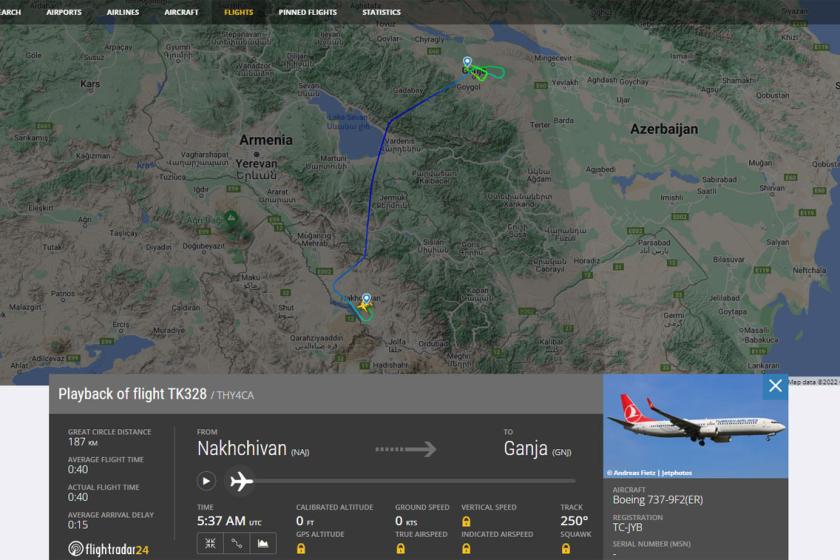Select the yellow airplane icon on the map
Image resolution: width=840 pixels, height=560 pixels.
[x=364, y=306]
